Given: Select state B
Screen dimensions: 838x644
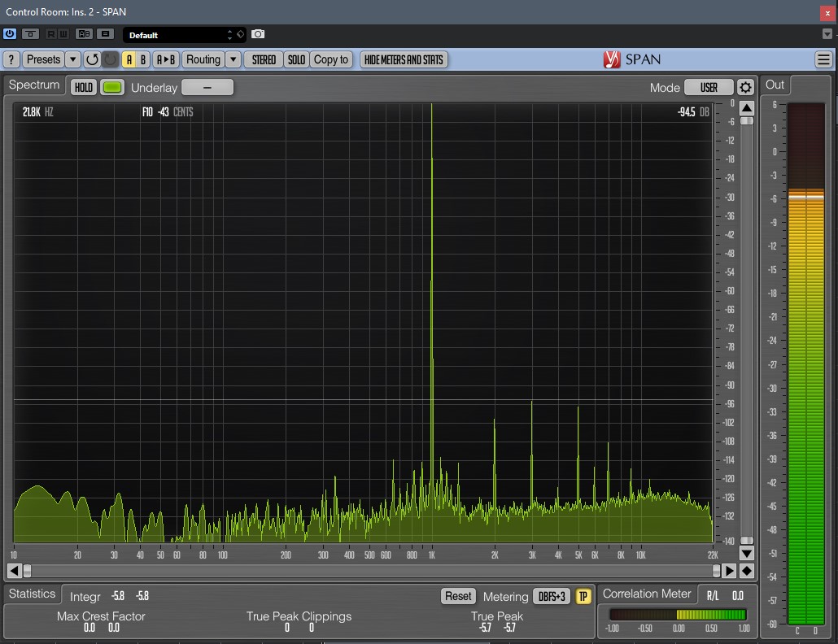Looking at the screenshot, I should pyautogui.click(x=142, y=59).
